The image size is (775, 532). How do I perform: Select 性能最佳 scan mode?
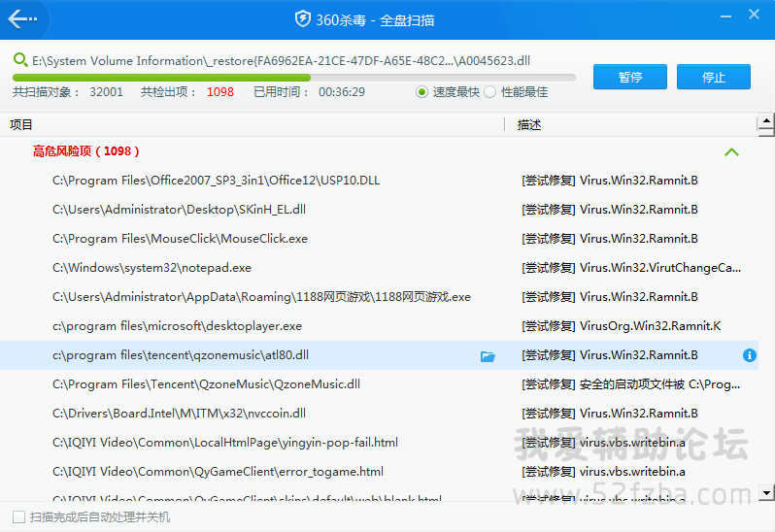(489, 92)
